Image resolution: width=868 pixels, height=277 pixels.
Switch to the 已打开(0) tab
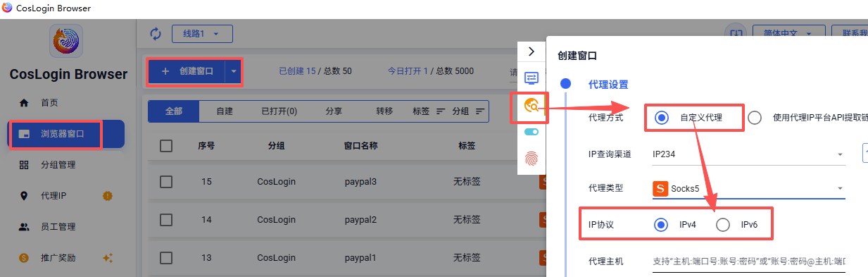(x=279, y=111)
